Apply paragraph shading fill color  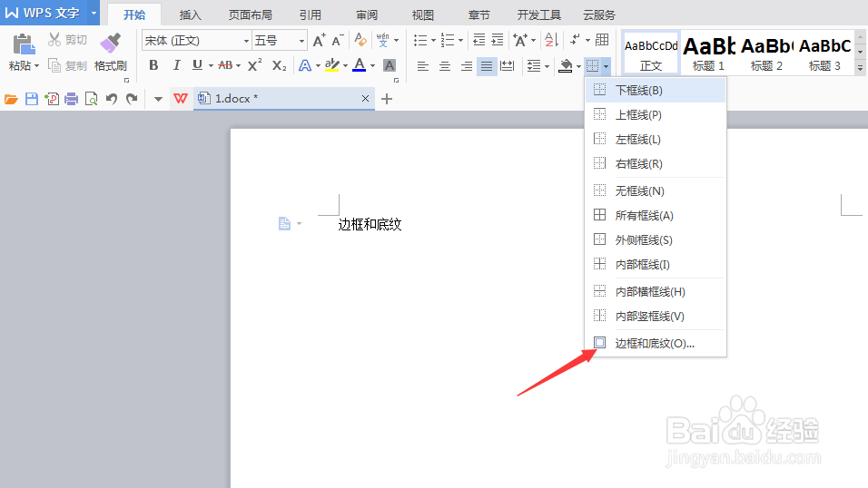pyautogui.click(x=565, y=66)
